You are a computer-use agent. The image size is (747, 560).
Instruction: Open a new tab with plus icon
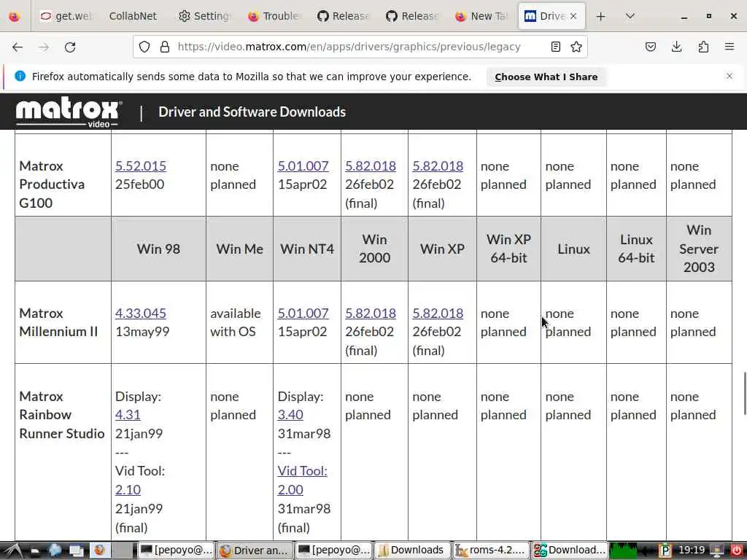[x=601, y=16]
